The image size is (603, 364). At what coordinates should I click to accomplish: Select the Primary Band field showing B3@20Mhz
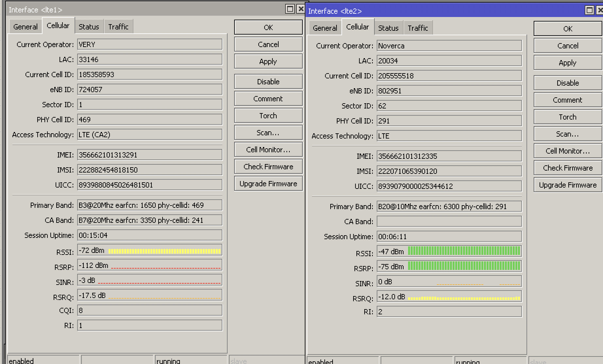(x=149, y=205)
